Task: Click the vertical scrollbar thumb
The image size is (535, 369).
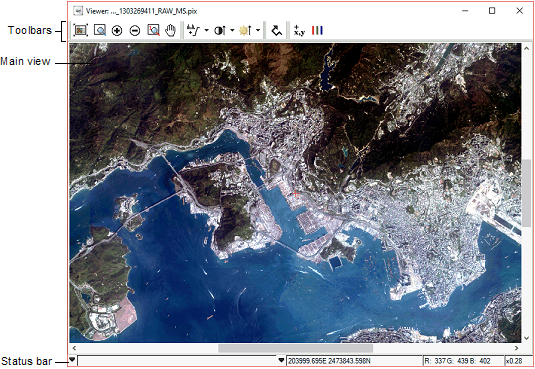Action: [526, 193]
